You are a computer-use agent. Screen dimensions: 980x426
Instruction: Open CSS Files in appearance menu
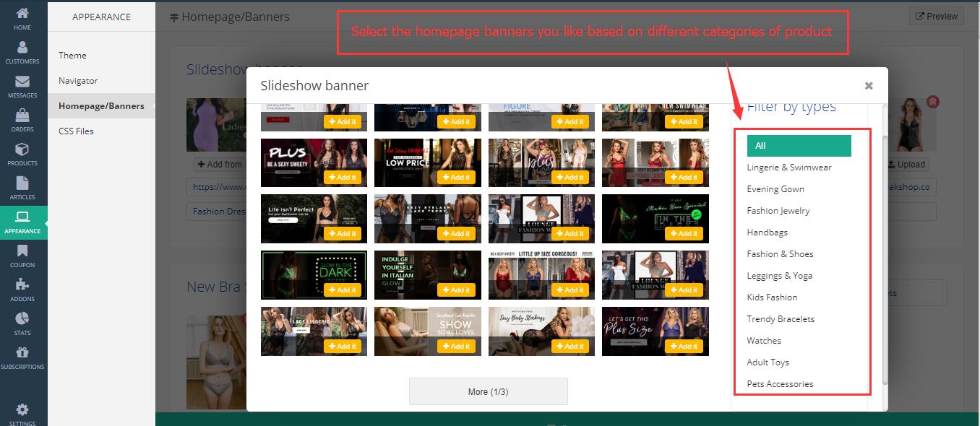click(76, 131)
